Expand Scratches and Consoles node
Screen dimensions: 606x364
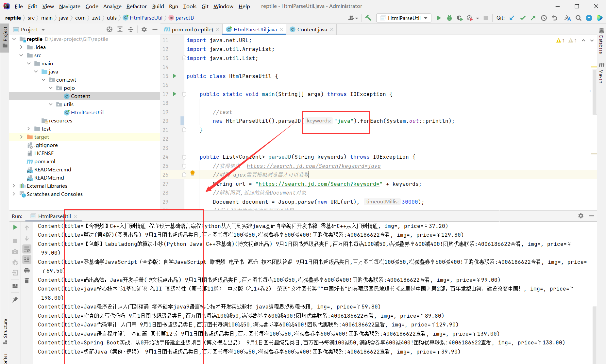(14, 194)
